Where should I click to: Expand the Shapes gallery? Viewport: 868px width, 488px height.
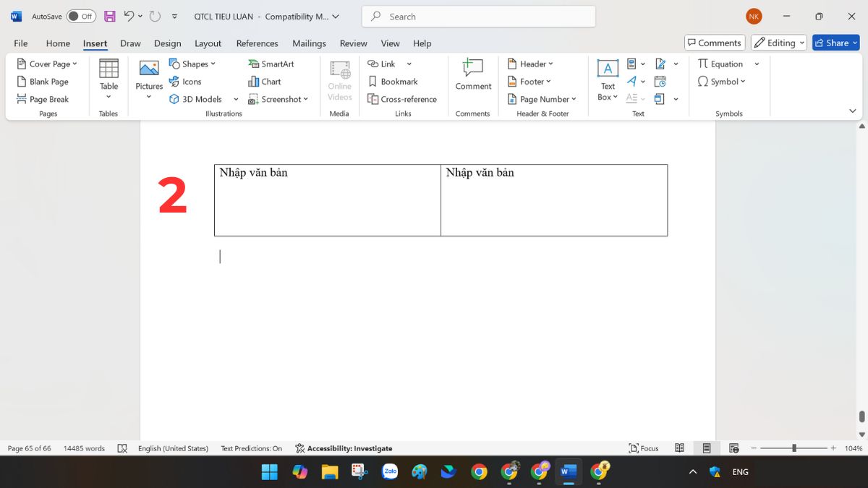click(x=192, y=64)
